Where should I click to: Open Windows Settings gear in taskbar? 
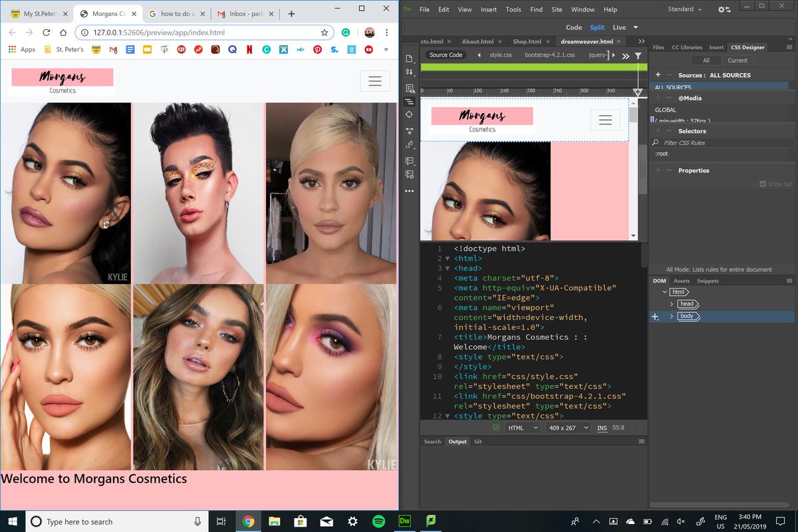tap(352, 521)
